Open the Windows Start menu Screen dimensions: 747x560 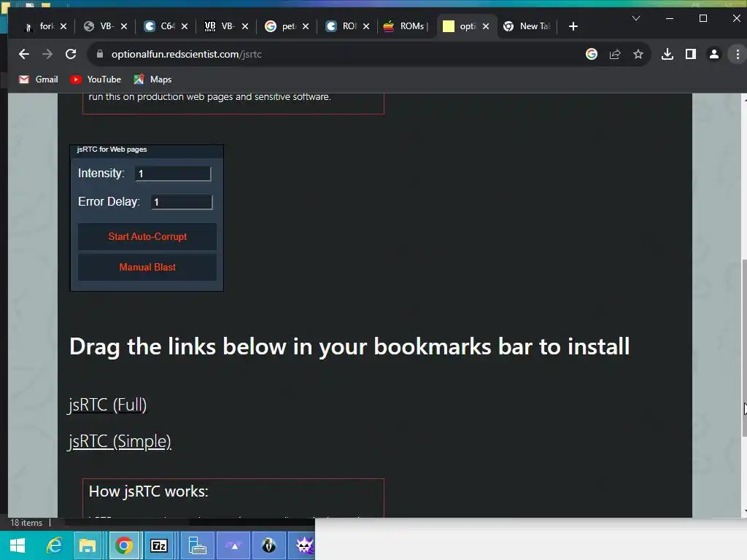[x=18, y=545]
